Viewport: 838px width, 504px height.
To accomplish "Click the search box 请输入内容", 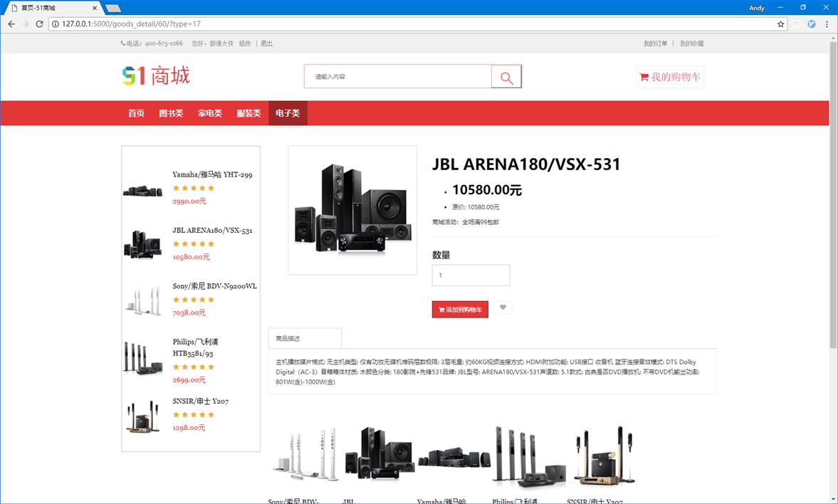I will 397,77.
